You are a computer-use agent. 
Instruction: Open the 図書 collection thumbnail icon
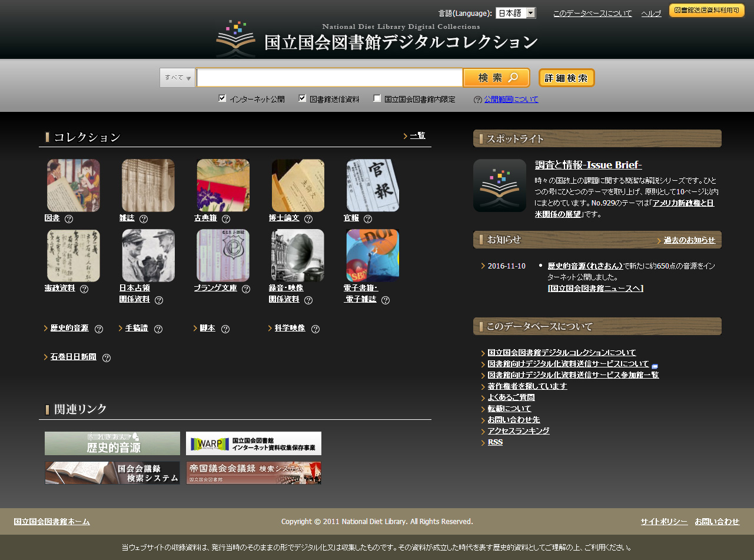[x=74, y=185]
